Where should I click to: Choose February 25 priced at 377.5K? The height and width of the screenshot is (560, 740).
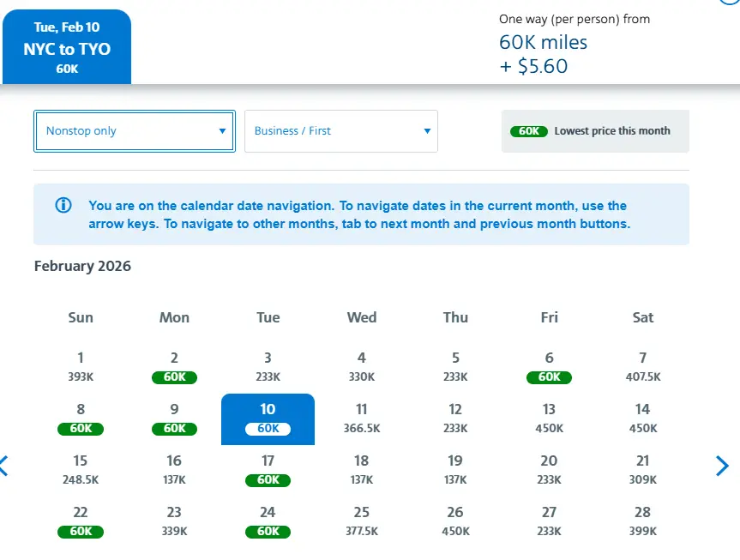[362, 521]
